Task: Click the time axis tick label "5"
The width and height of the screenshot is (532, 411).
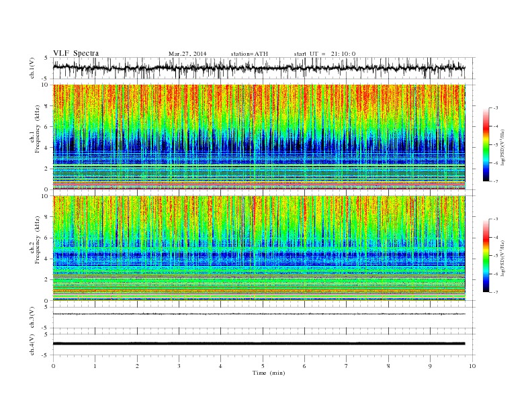Action: pos(263,366)
